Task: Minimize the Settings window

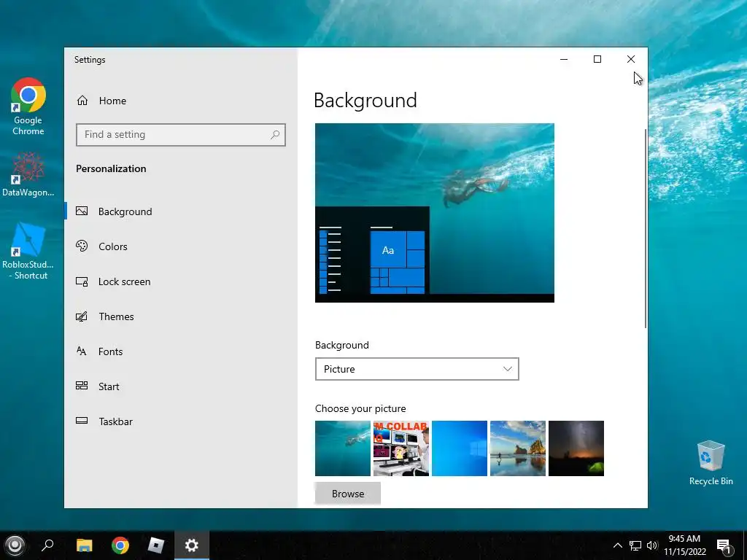Action: [x=564, y=60]
